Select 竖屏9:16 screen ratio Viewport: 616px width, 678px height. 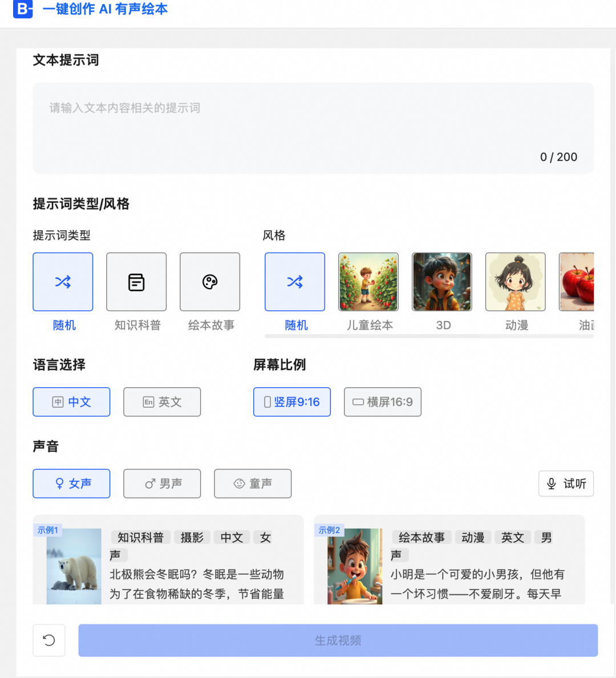click(292, 401)
